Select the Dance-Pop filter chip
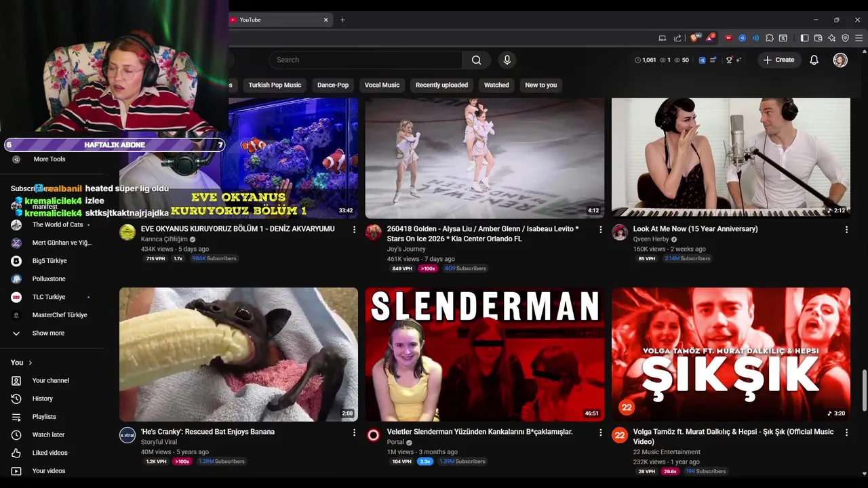This screenshot has height=488, width=868. tap(333, 85)
